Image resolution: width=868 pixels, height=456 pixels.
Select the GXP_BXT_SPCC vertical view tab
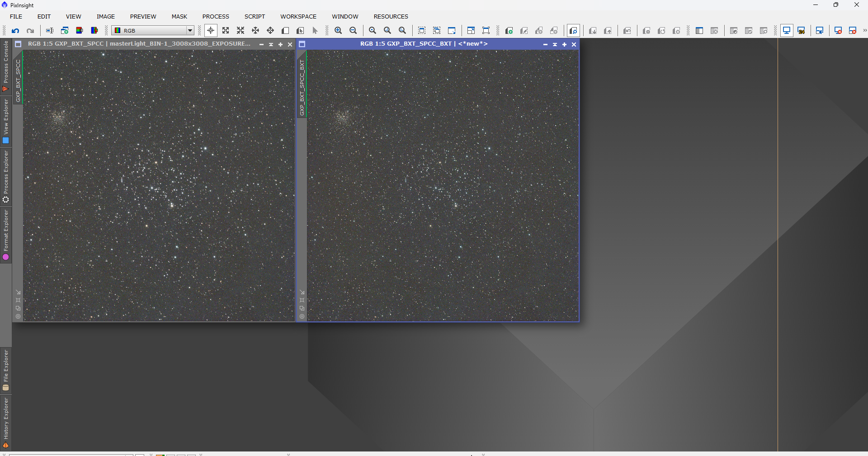click(18, 80)
